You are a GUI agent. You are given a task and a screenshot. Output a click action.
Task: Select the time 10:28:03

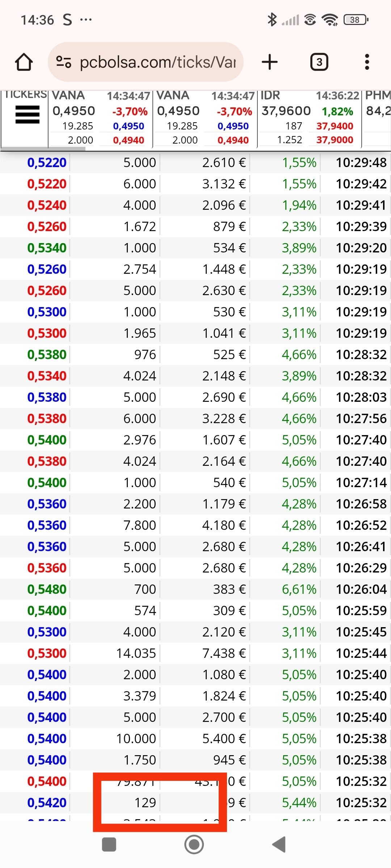point(361,397)
